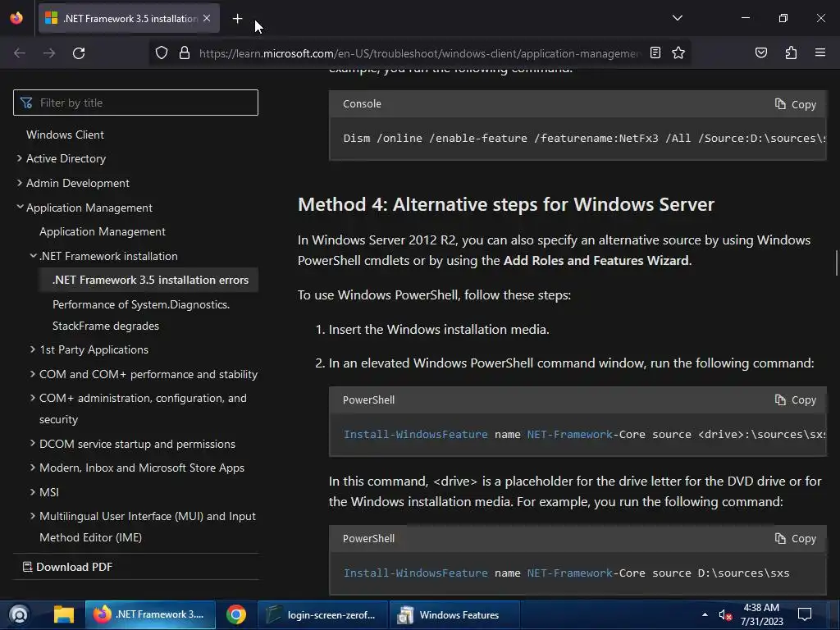The image size is (840, 630).
Task: Copy the first PowerShell Install-WindowsFeature command
Action: click(796, 399)
